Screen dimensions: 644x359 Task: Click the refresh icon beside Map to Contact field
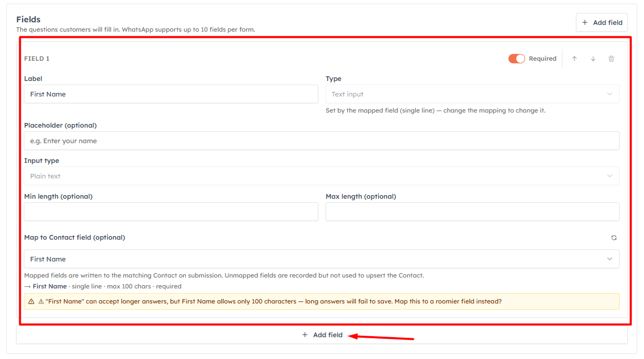click(x=614, y=238)
